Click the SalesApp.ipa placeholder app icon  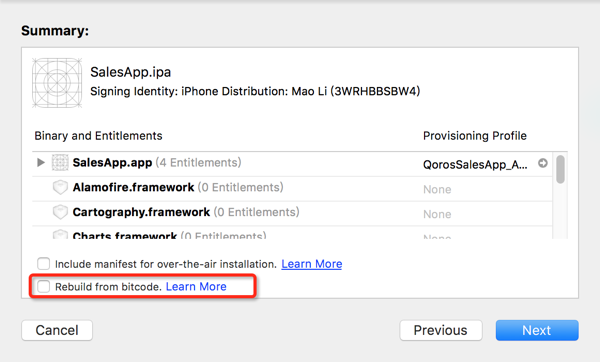[x=57, y=82]
